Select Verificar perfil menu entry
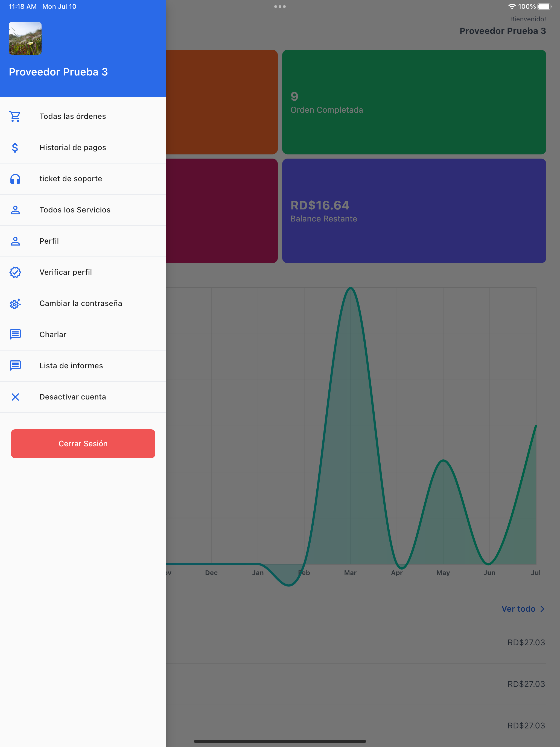560x747 pixels. 83,272
